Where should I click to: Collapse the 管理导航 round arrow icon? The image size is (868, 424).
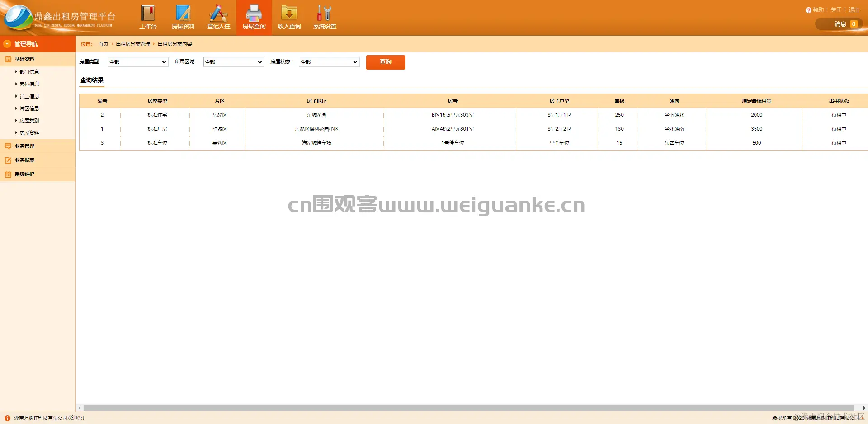tap(7, 44)
